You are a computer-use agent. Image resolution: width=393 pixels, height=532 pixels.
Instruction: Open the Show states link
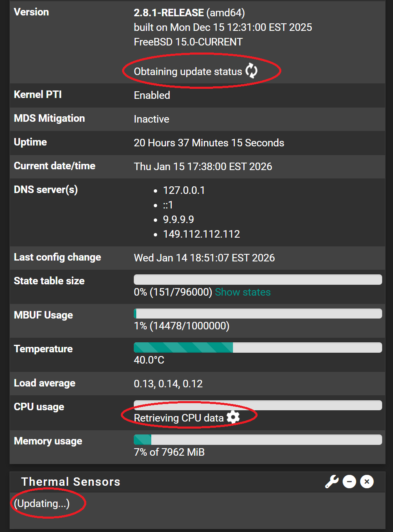click(243, 292)
